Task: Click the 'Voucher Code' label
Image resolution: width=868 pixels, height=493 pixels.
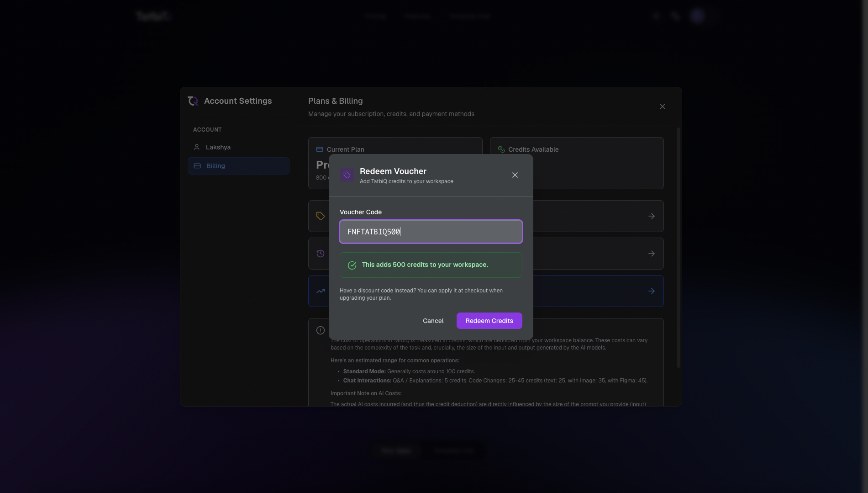Action: (x=361, y=212)
